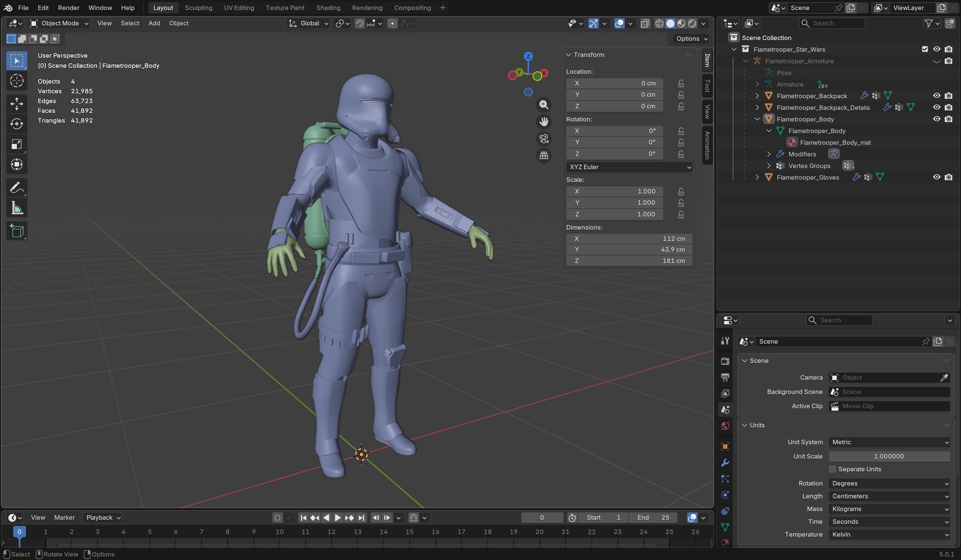
Task: Select the Annotate tool
Action: (17, 188)
